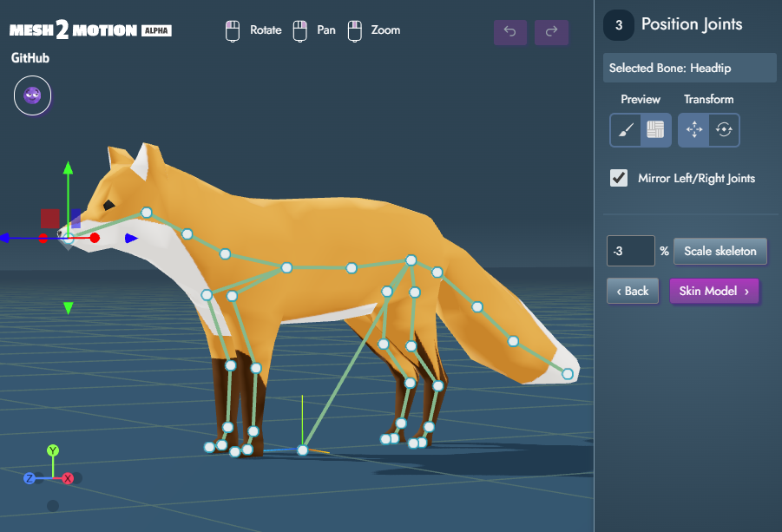Screen dimensions: 782x532
Task: Click the Selected Bone: Headtip label
Action: pyautogui.click(x=690, y=68)
